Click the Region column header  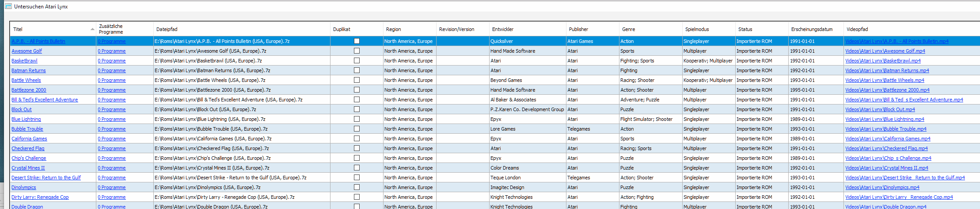pyautogui.click(x=410, y=29)
